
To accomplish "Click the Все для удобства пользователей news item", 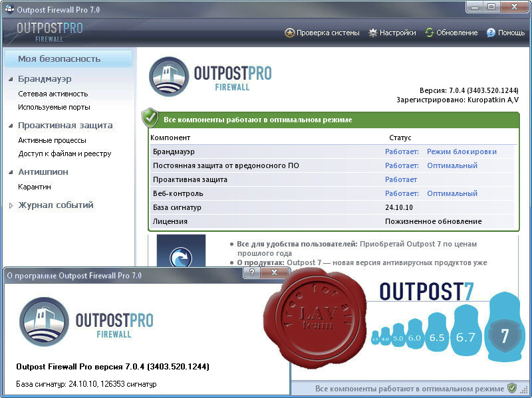I will click(x=353, y=249).
